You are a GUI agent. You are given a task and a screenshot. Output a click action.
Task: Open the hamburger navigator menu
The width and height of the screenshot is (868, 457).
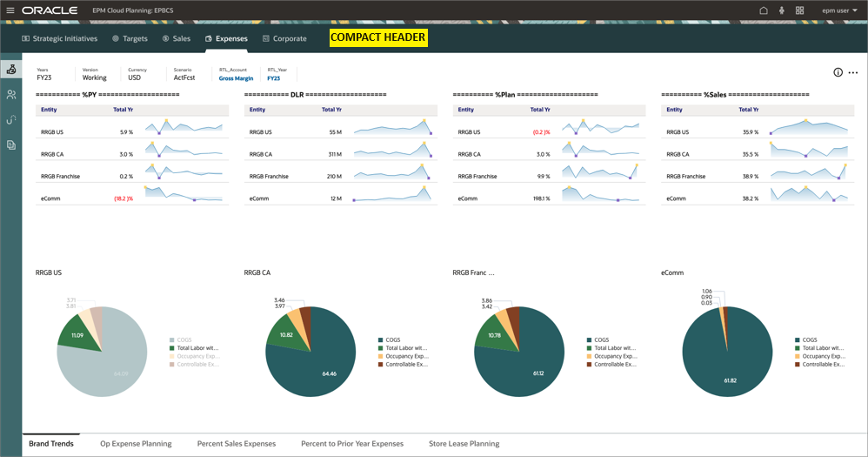[10, 10]
